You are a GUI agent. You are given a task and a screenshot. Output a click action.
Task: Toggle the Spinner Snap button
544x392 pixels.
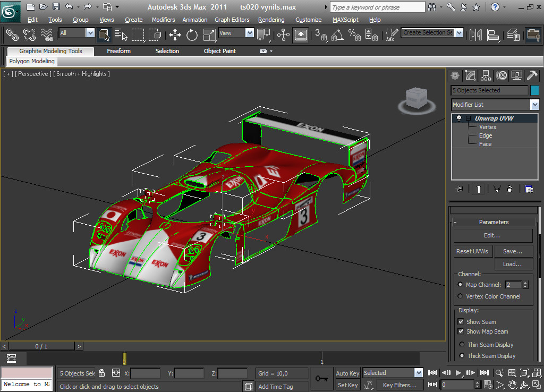371,35
